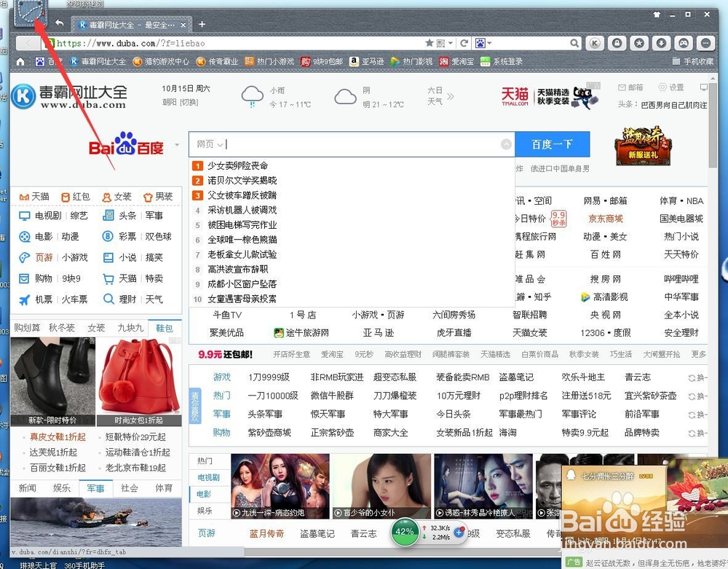728x569 pixels.
Task: Reload the page with the refresh icon
Action: pyautogui.click(x=464, y=43)
